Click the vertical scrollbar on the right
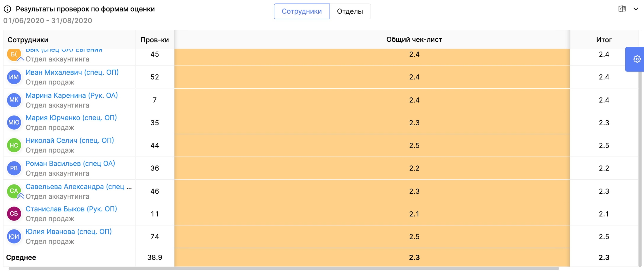Viewport: 644px width, 272px height. coord(640,168)
